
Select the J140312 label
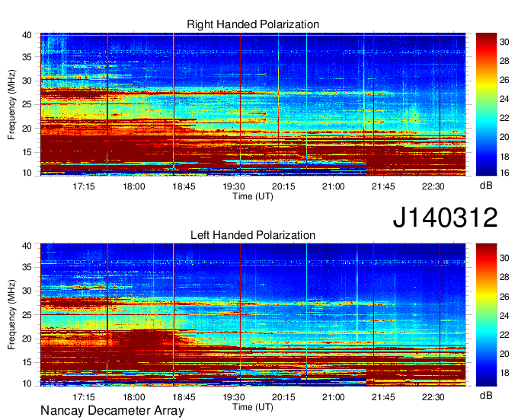[445, 218]
